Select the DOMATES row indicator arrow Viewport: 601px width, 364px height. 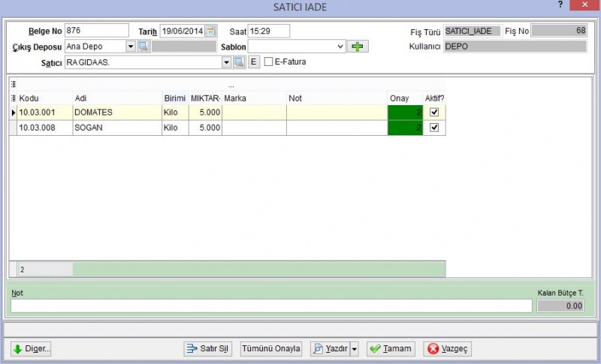pyautogui.click(x=14, y=113)
